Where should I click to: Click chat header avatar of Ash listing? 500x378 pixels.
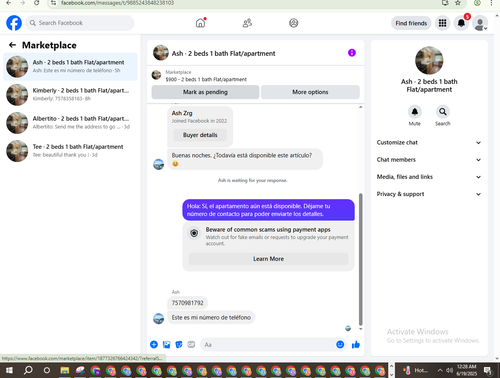coord(161,53)
